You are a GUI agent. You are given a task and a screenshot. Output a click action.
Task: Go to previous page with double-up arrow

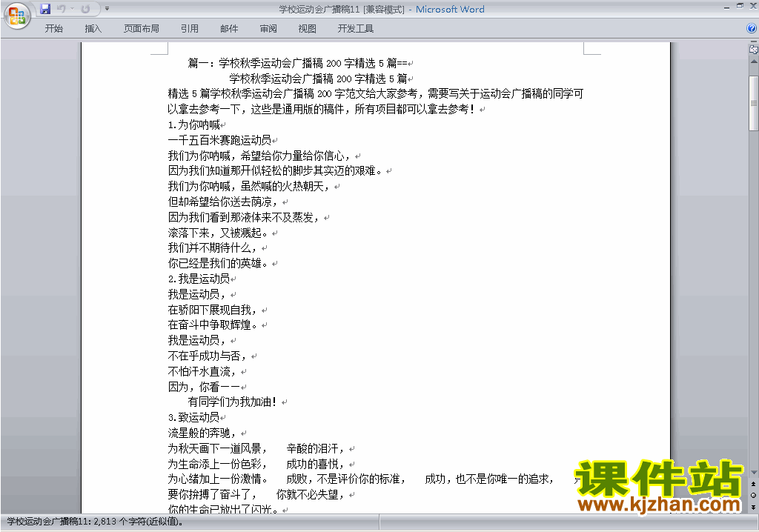(753, 484)
